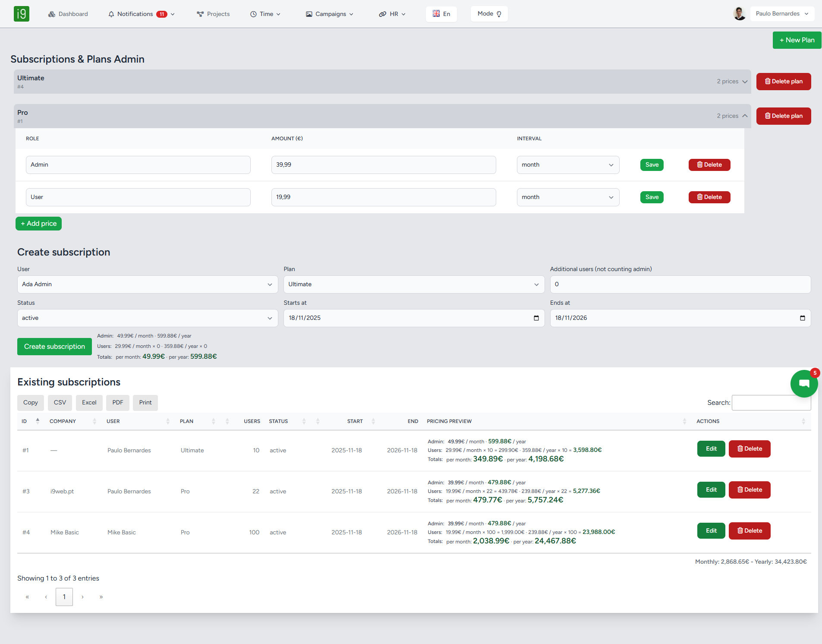This screenshot has height=644, width=822.
Task: Open the Status dropdown set to active
Action: pyautogui.click(x=148, y=318)
